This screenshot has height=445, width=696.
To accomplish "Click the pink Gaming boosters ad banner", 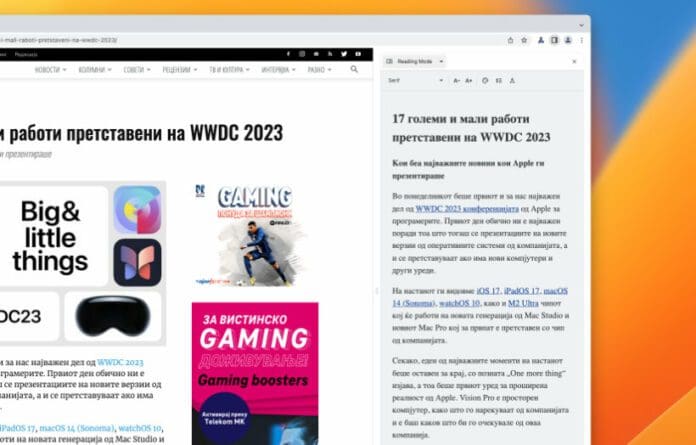I will (x=255, y=372).
